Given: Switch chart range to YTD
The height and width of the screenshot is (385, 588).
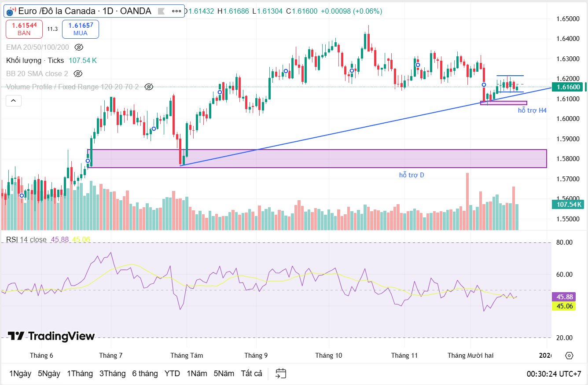Looking at the screenshot, I should tap(172, 373).
